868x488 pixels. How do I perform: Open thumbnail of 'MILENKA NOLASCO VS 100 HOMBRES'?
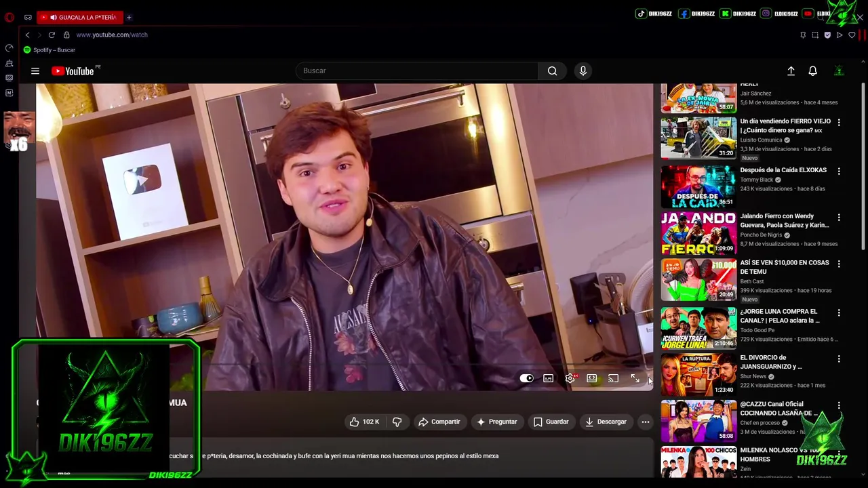[x=698, y=462]
